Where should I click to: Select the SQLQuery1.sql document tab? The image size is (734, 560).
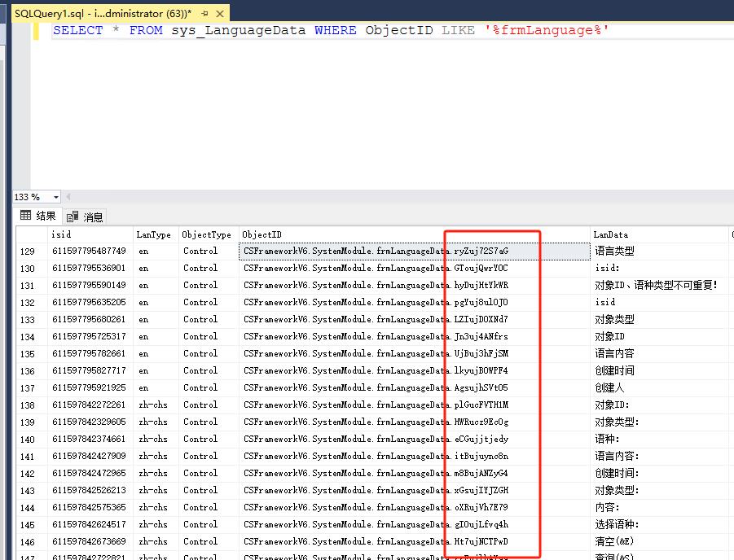[x=98, y=13]
